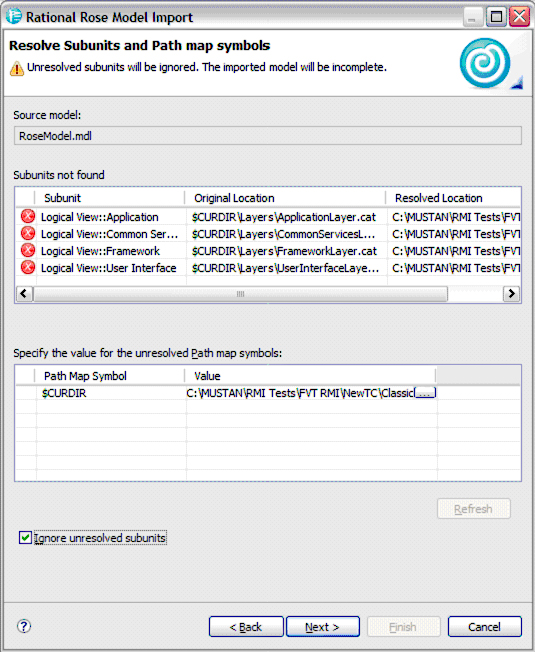Click the right scroll arrow of subunits table
The height and width of the screenshot is (652, 535).
point(511,294)
